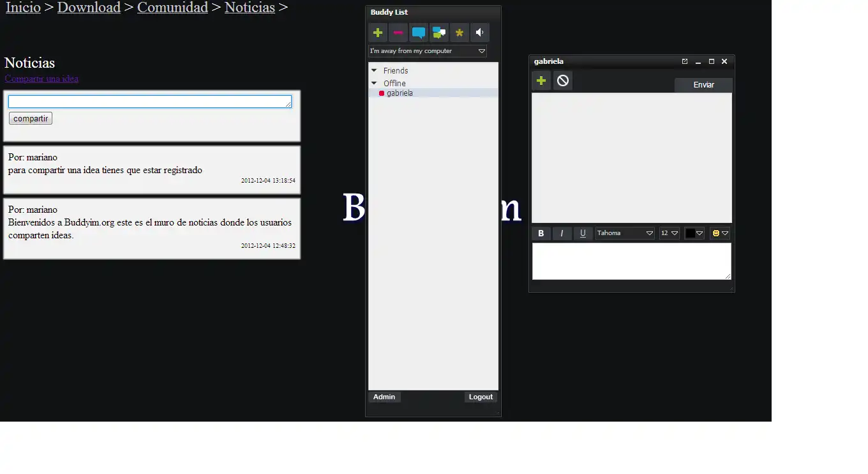Open the multi-bubble group chat icon

pos(439,33)
